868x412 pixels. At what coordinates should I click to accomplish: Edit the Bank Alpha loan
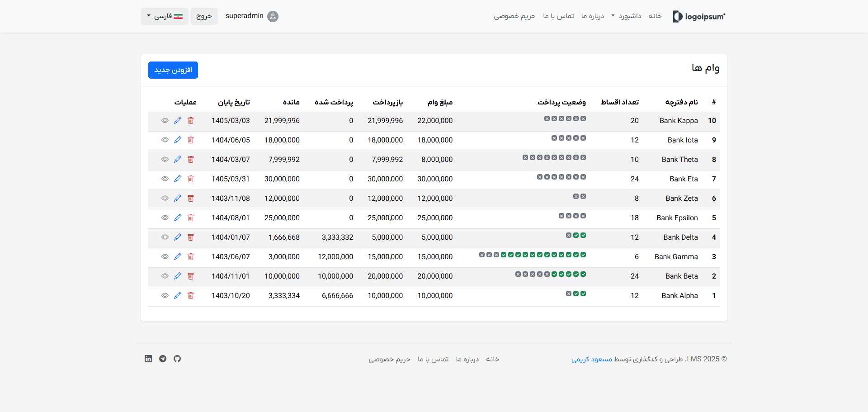click(x=178, y=295)
